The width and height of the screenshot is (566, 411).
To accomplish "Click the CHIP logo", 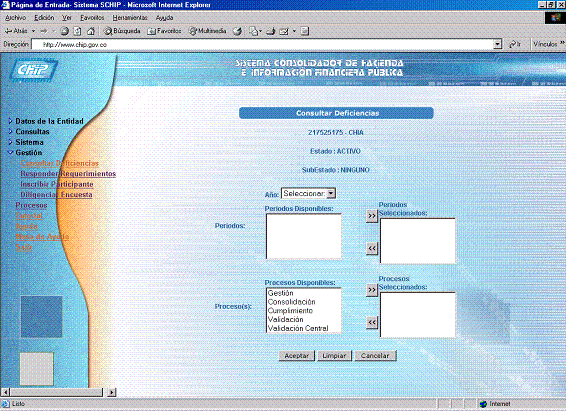I will click(33, 69).
